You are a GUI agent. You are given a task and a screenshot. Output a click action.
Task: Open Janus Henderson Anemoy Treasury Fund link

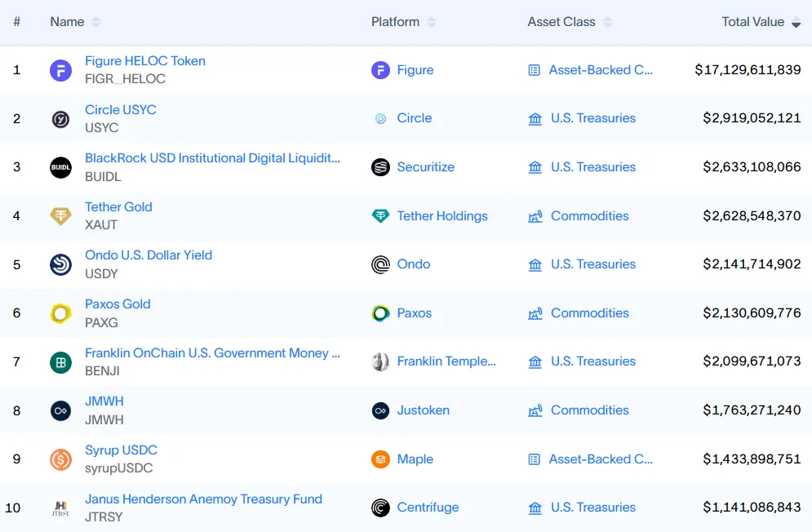click(203, 499)
